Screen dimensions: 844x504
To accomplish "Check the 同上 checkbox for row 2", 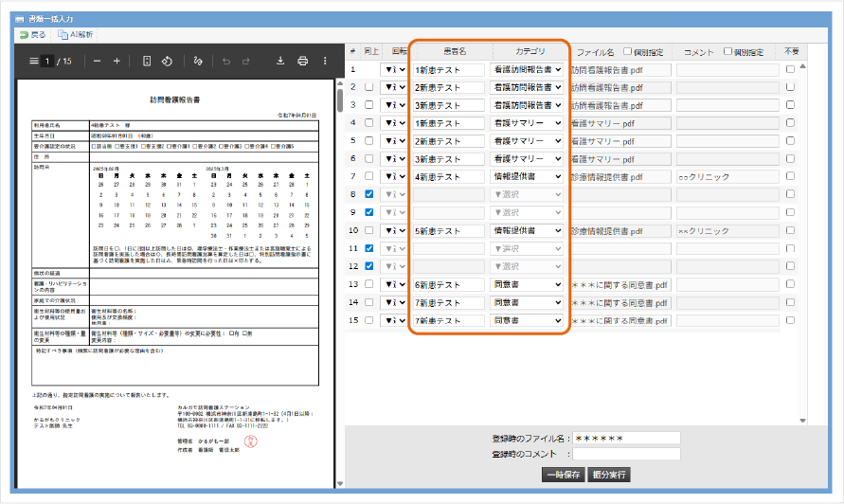I will 368,87.
